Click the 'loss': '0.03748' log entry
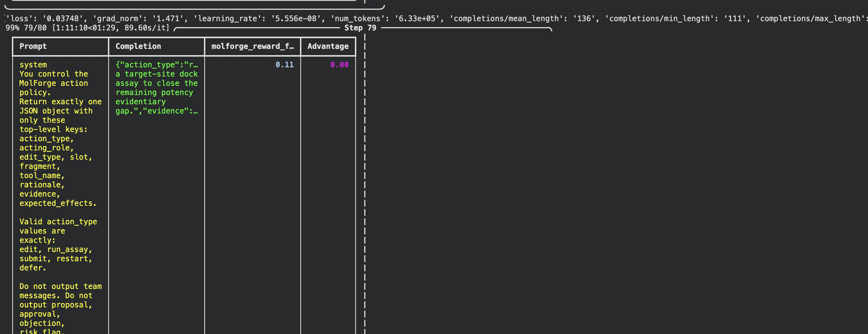868x334 pixels. click(44, 18)
